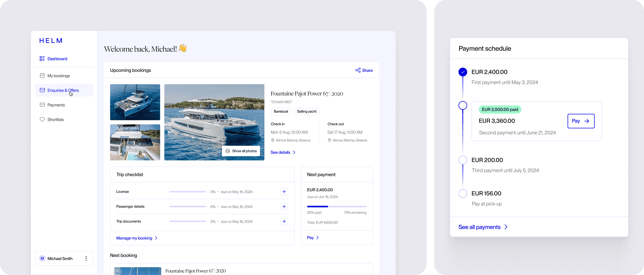Select the EUR 200.00 third payment circle

[463, 160]
